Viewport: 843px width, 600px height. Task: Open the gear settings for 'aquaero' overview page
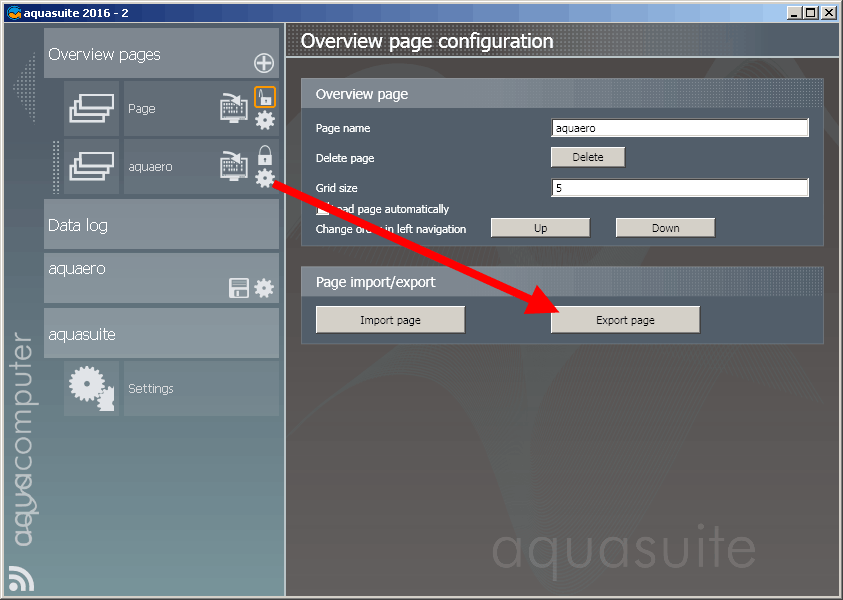pos(265,178)
